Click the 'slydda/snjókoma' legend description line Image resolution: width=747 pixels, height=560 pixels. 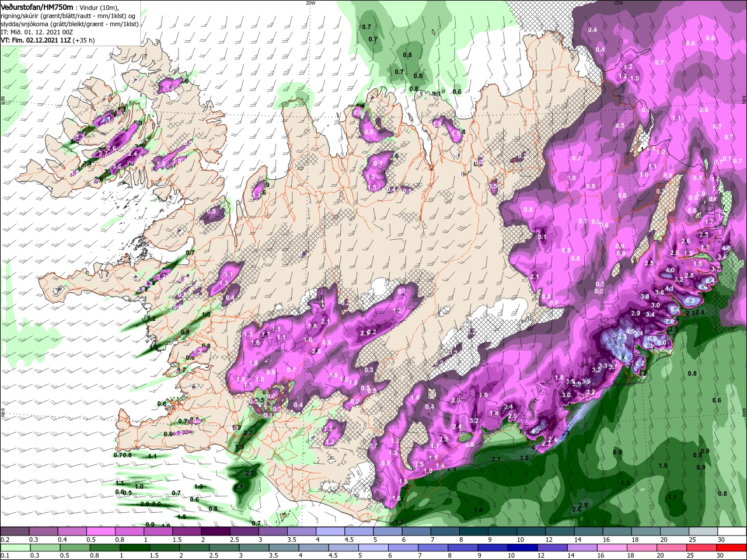pos(69,24)
